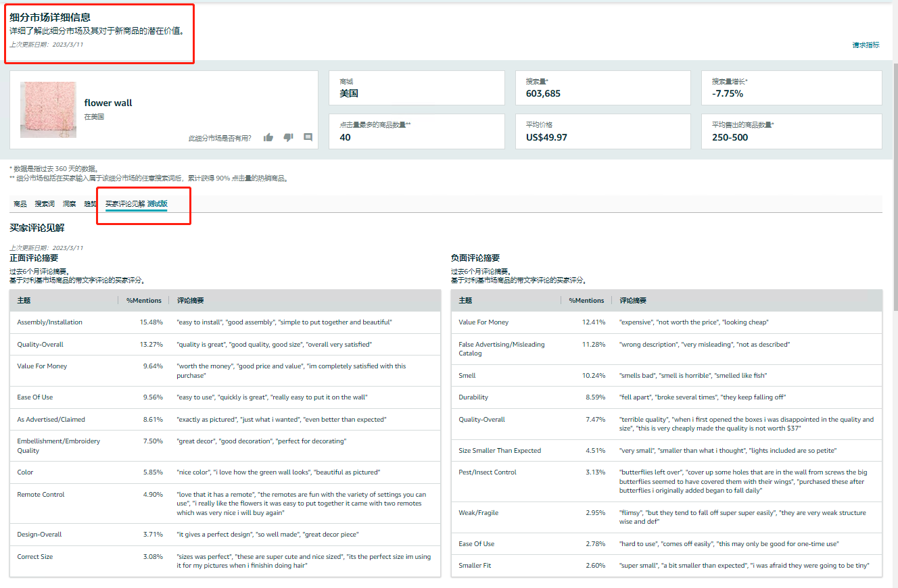Click the thumbs-down feedback icon
Screen dimensions: 898x588
tap(288, 137)
